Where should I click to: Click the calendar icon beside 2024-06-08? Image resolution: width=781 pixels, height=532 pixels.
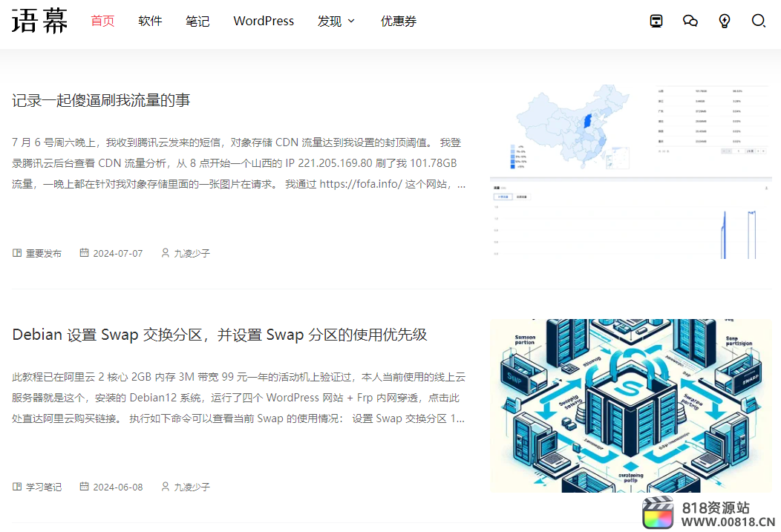coord(84,487)
